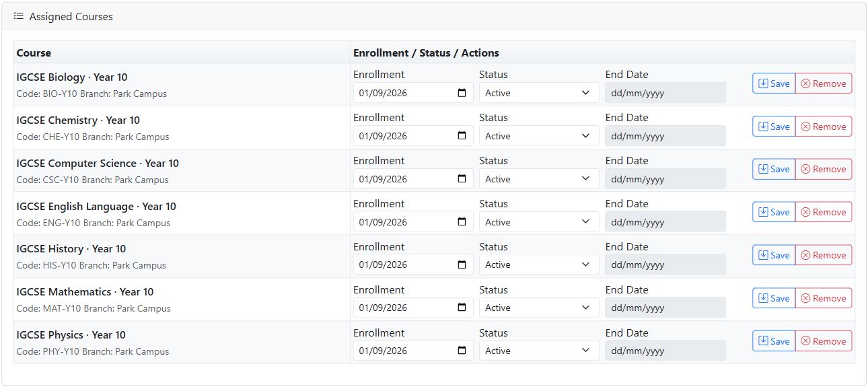
Task: Open Status dropdown for IGCSE Physics
Action: click(539, 351)
